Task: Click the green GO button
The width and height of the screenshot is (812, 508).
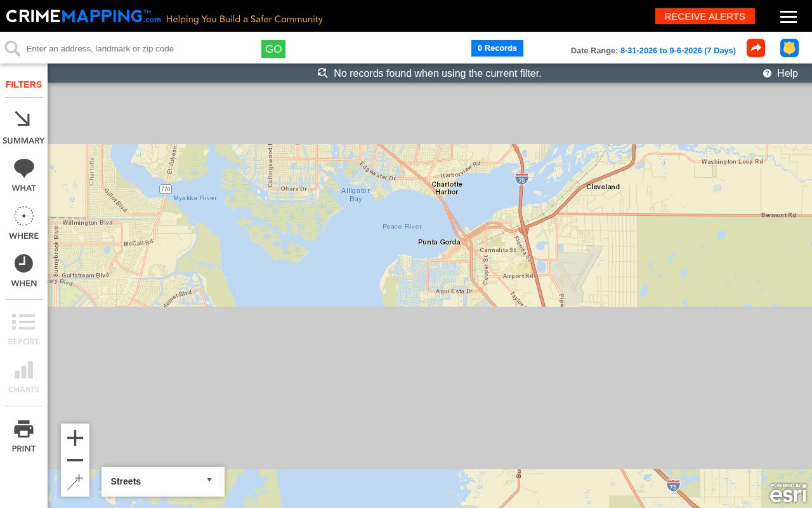Action: click(x=273, y=49)
